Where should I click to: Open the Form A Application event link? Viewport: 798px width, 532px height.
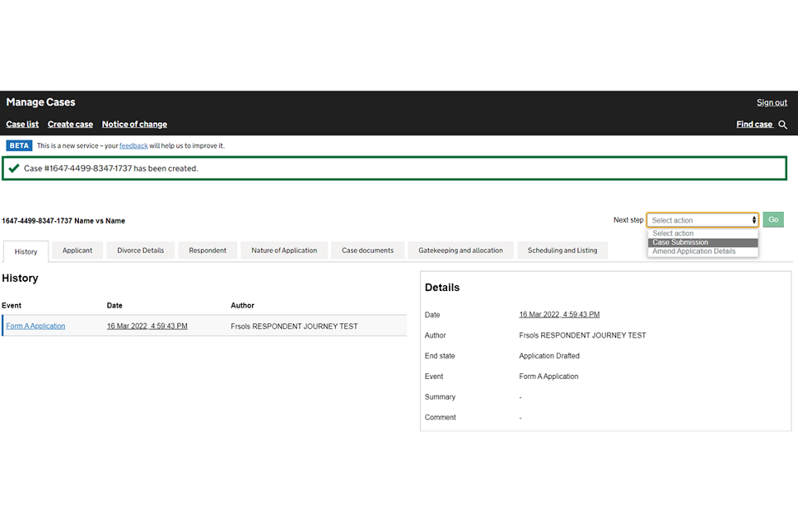pos(36,326)
